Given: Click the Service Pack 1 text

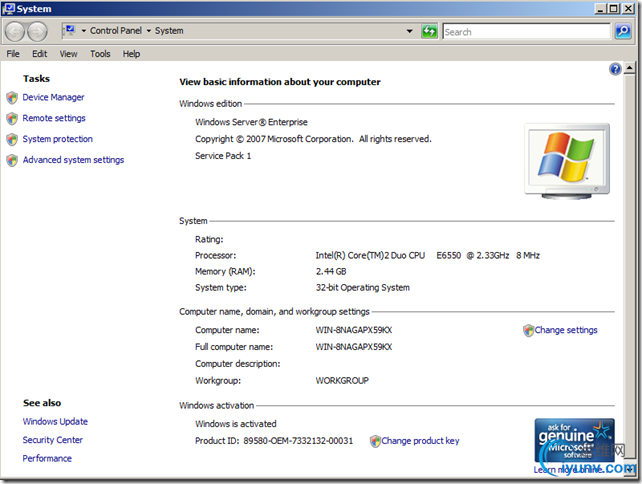Looking at the screenshot, I should [x=223, y=156].
